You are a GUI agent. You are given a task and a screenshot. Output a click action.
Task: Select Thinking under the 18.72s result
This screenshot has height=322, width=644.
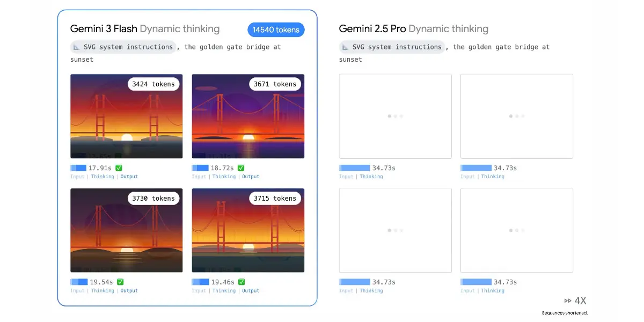(224, 177)
